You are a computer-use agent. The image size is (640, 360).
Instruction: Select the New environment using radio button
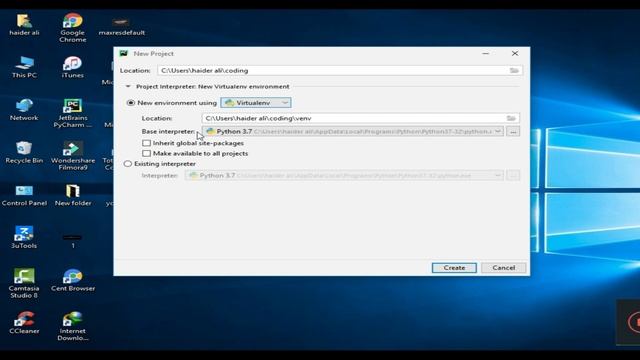(131, 103)
